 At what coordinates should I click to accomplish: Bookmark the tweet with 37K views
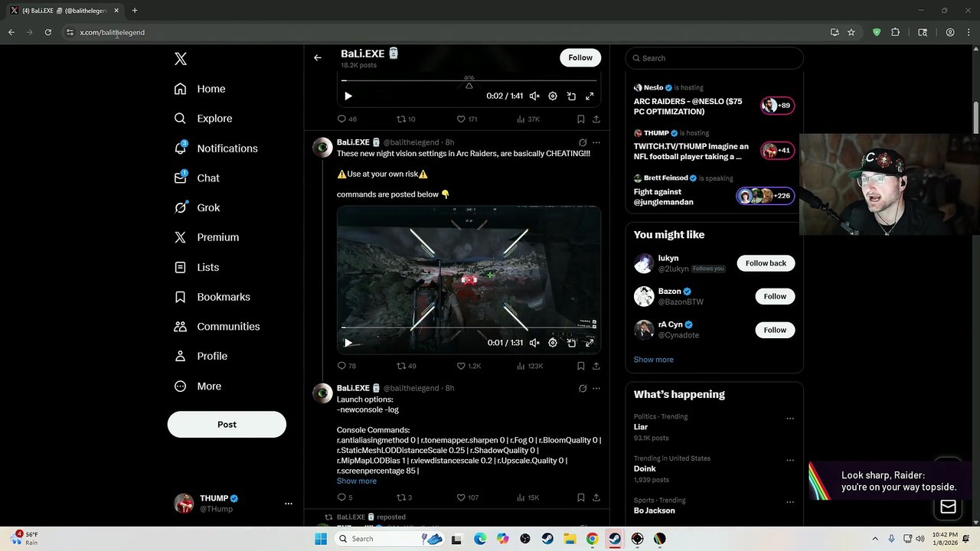[581, 119]
